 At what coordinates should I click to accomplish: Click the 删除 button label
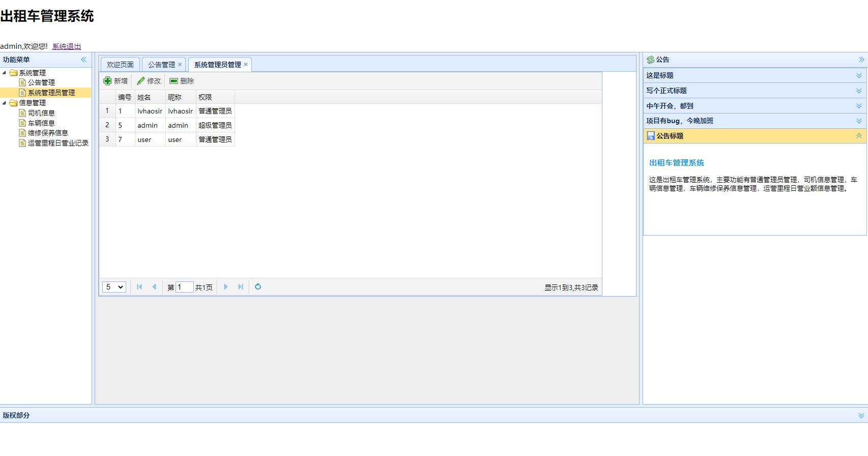click(x=187, y=81)
